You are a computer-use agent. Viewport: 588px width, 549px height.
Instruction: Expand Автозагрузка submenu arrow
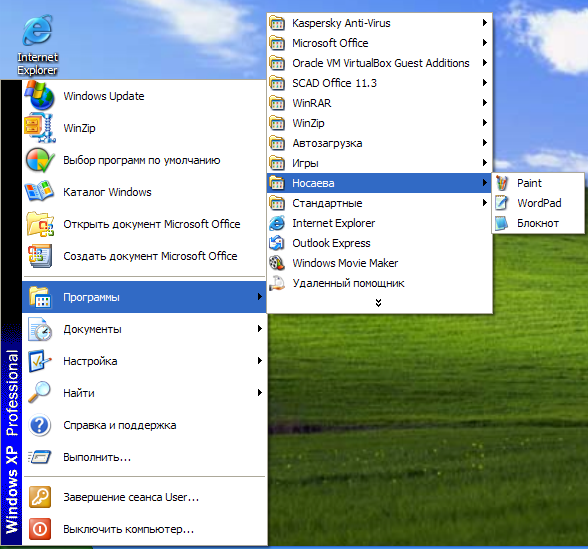tap(484, 143)
